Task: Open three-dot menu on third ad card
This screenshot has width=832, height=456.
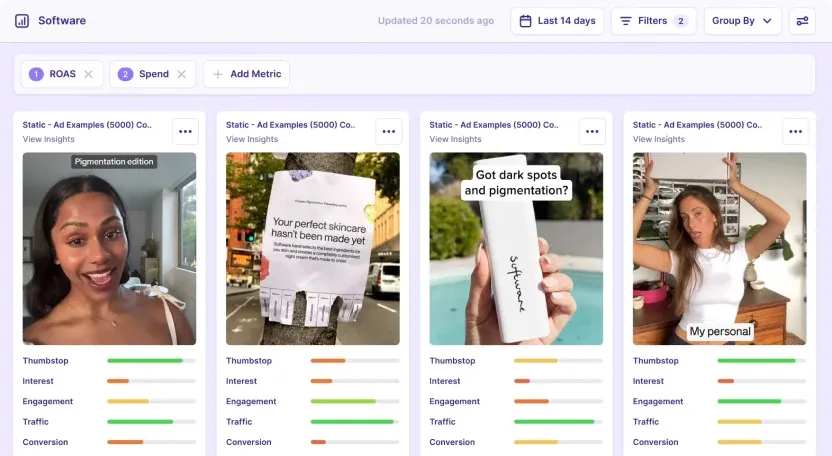Action: click(592, 131)
